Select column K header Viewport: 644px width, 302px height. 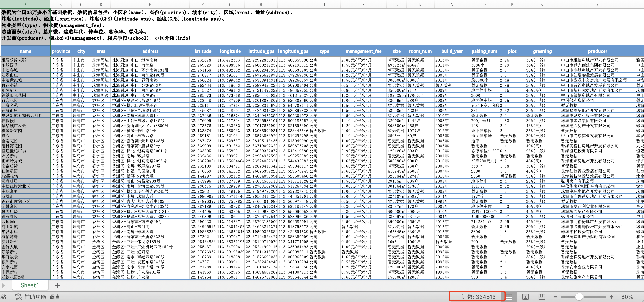pyautogui.click(x=363, y=5)
